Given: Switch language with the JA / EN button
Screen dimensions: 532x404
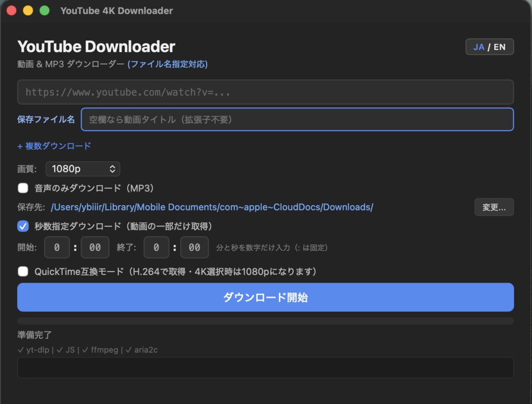Looking at the screenshot, I should [489, 47].
